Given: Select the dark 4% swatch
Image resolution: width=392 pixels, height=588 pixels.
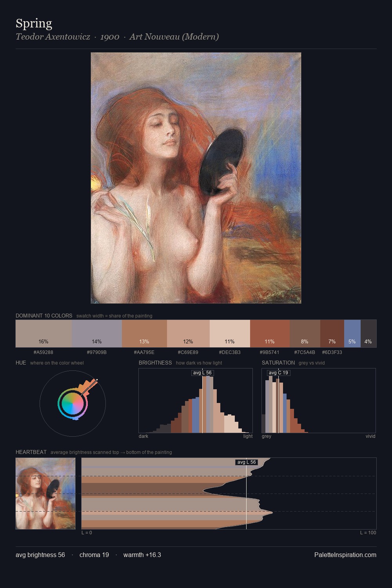Looking at the screenshot, I should point(368,334).
